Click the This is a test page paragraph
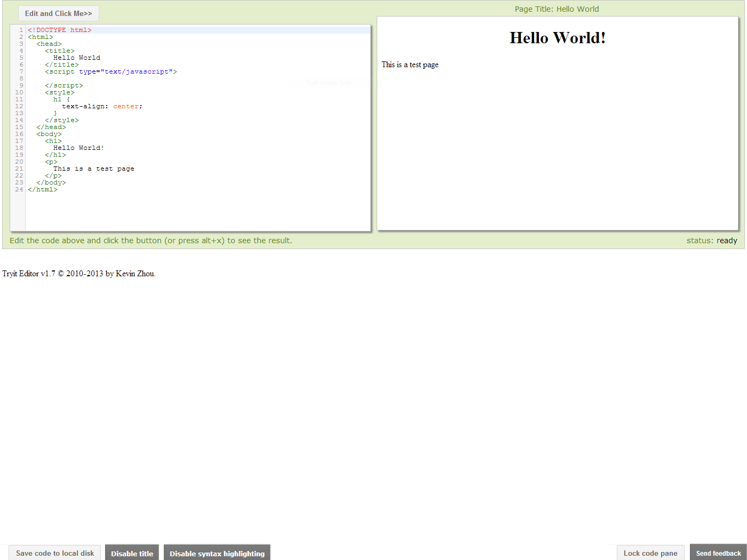Screen dimensions: 747x560 (x=410, y=65)
